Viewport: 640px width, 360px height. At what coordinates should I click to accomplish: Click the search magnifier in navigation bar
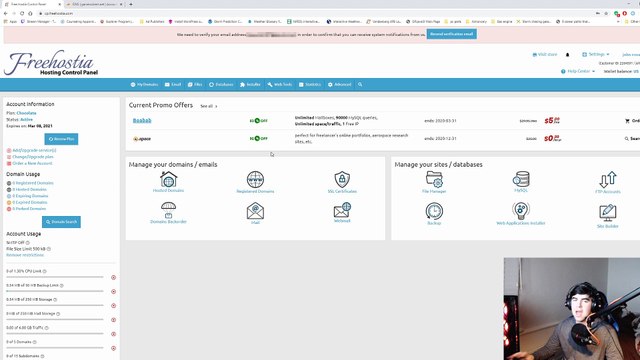pyautogui.click(x=360, y=84)
